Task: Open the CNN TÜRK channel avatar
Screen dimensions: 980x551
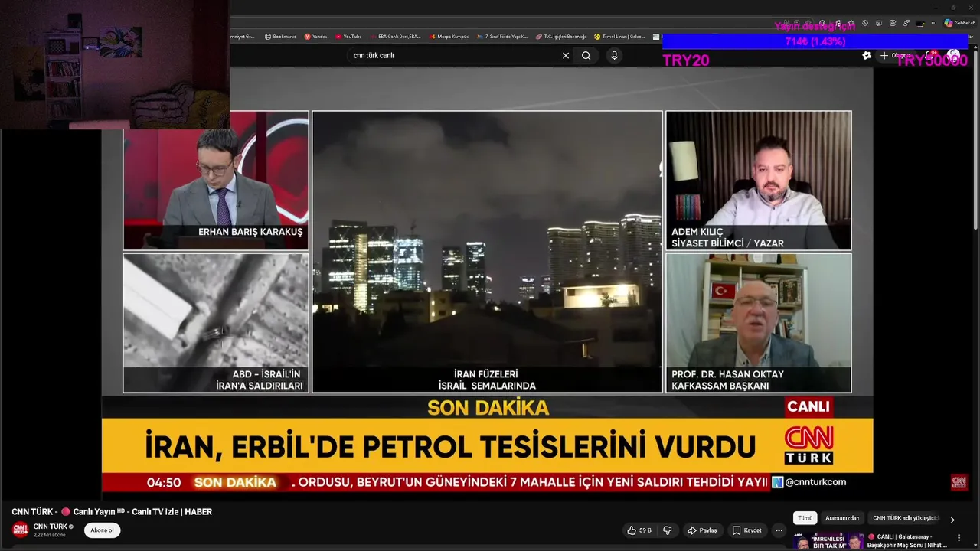Action: click(x=20, y=530)
